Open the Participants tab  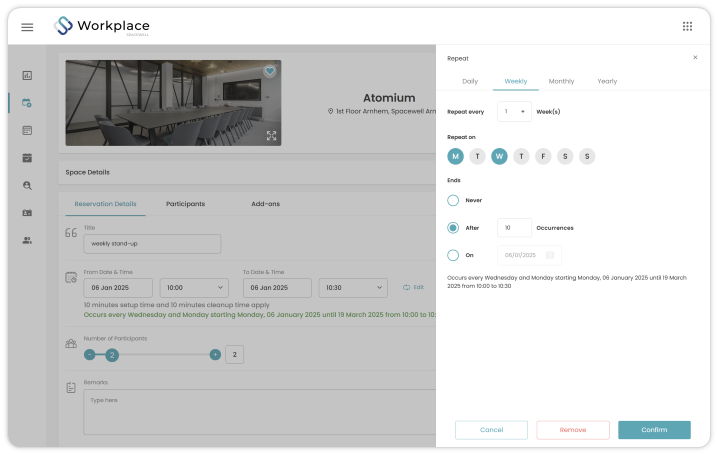click(185, 204)
